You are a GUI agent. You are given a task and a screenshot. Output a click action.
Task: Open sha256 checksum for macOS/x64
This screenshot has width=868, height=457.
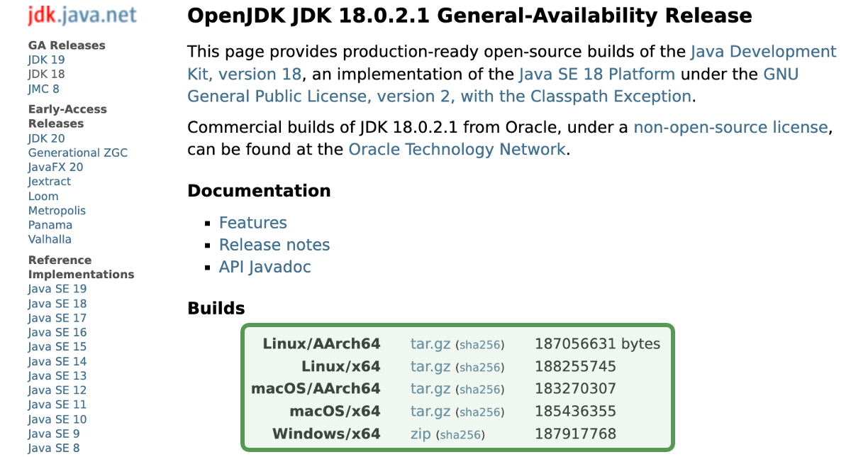[480, 412]
